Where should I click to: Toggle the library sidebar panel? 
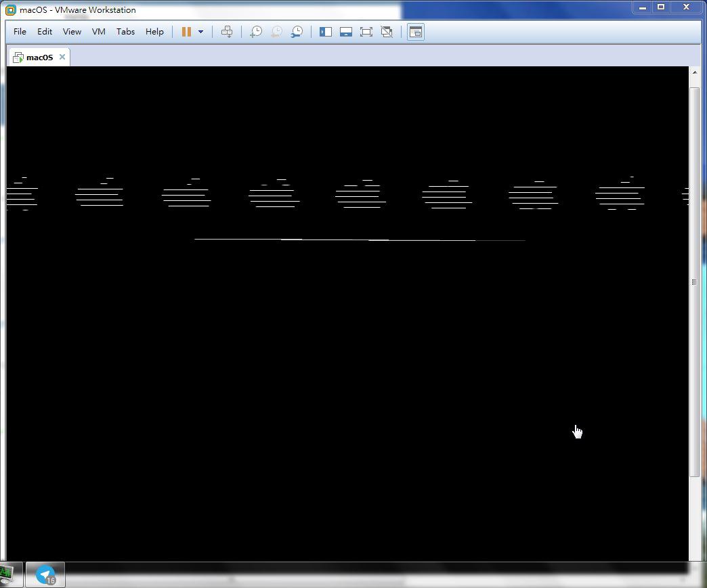(x=326, y=32)
